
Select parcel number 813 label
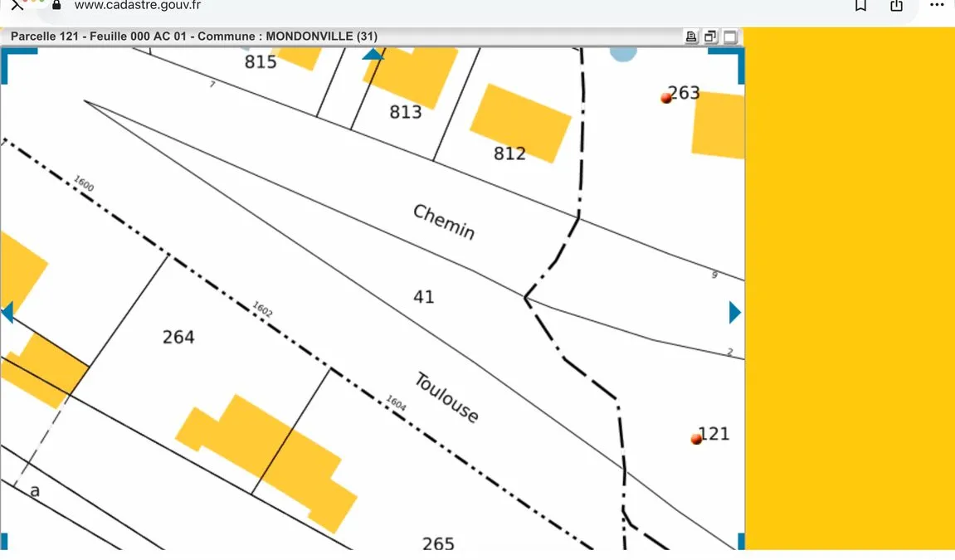click(406, 112)
